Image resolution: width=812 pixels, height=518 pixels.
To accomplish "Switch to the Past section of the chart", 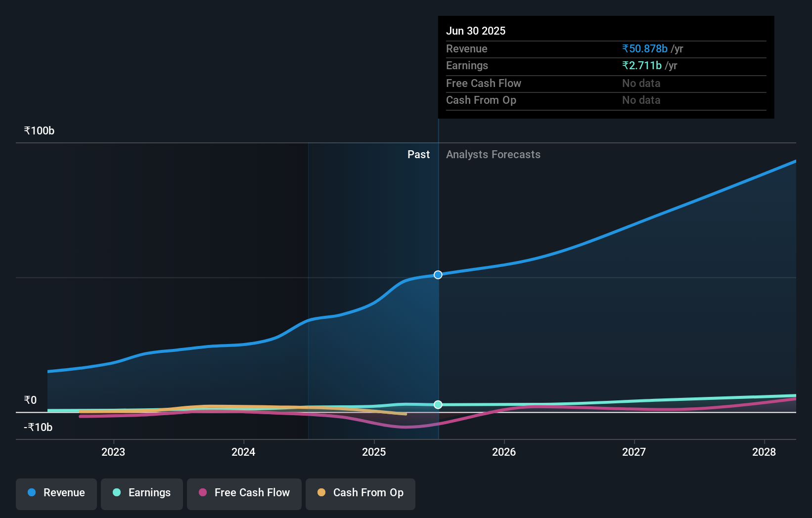I will click(418, 154).
